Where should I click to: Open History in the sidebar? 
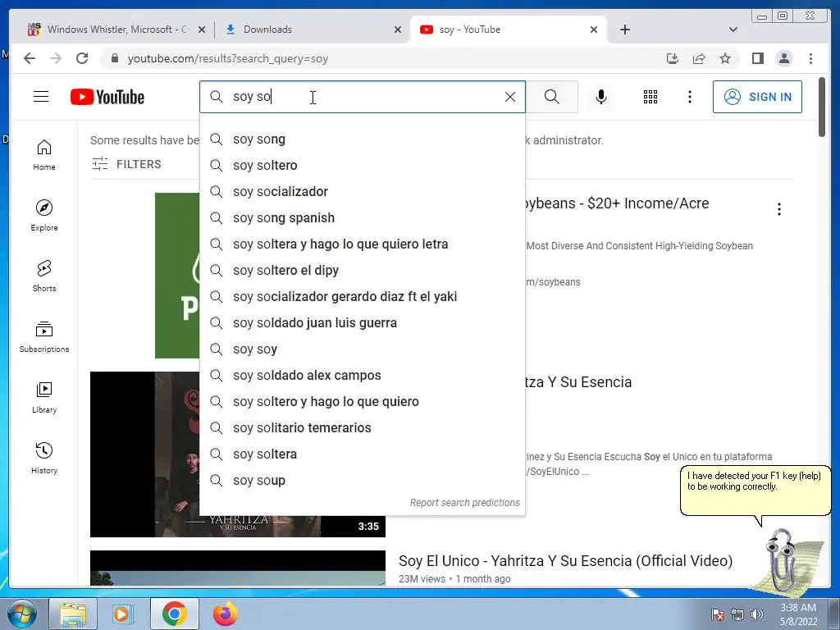tap(44, 458)
